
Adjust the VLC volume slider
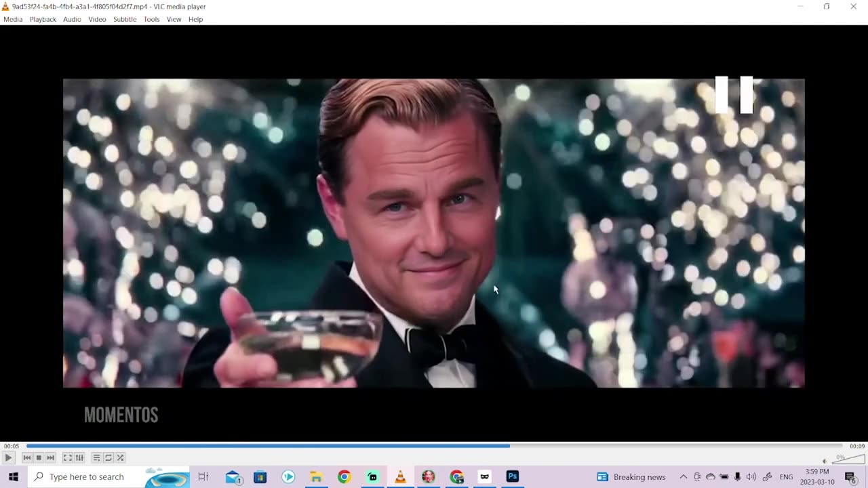(x=848, y=459)
